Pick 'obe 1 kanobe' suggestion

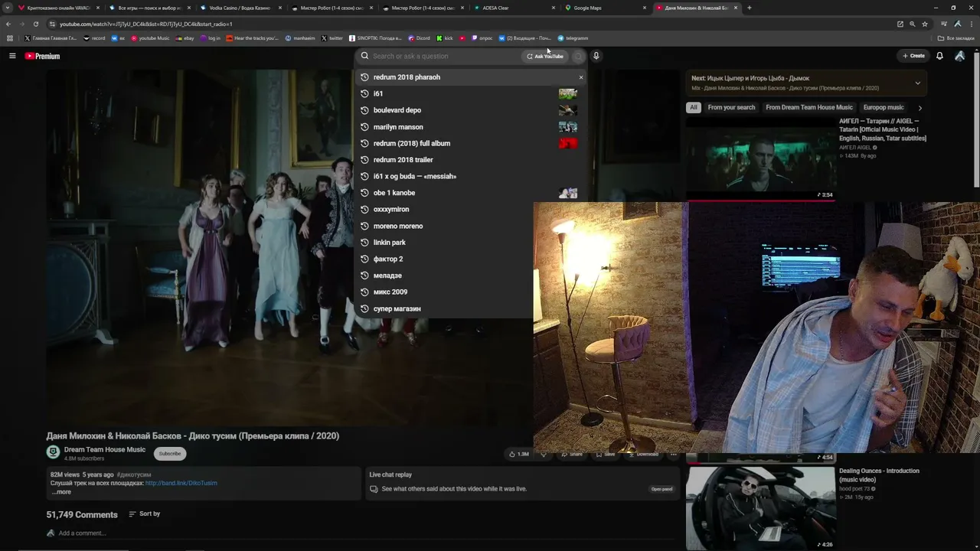coord(394,193)
